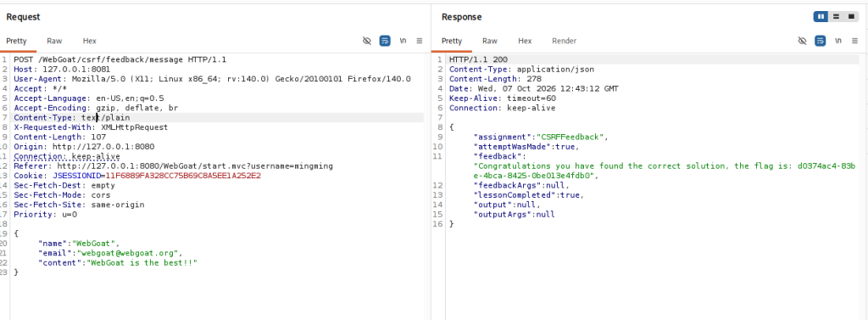868x320 pixels.
Task: Click the "feedbackArgs":null response line
Action: coord(521,185)
